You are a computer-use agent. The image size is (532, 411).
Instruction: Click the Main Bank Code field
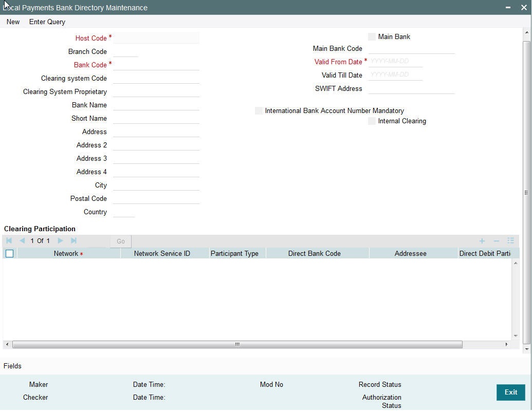[x=411, y=48]
